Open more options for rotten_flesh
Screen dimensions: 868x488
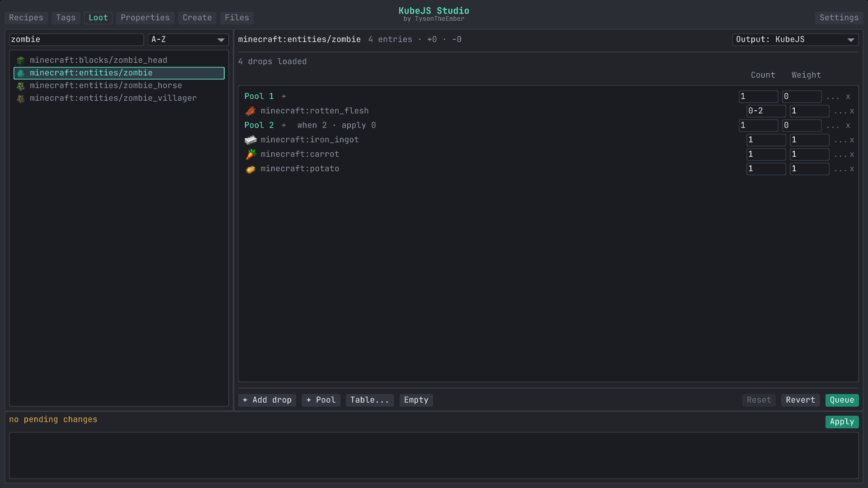840,112
